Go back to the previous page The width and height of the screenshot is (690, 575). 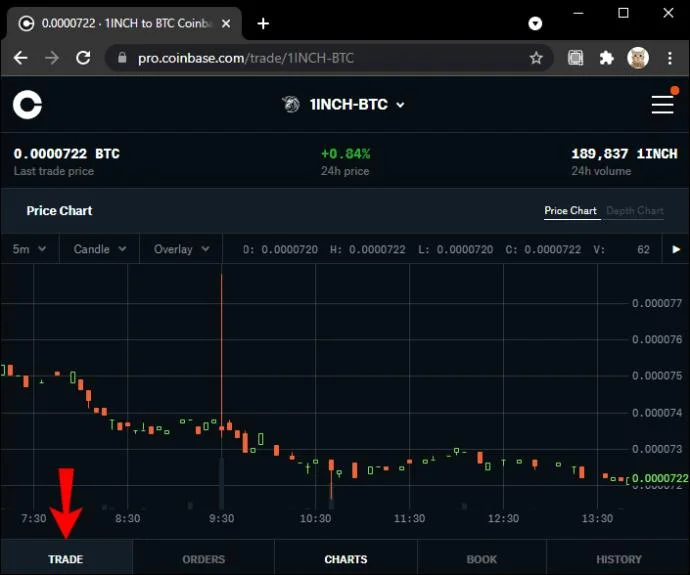(21, 58)
